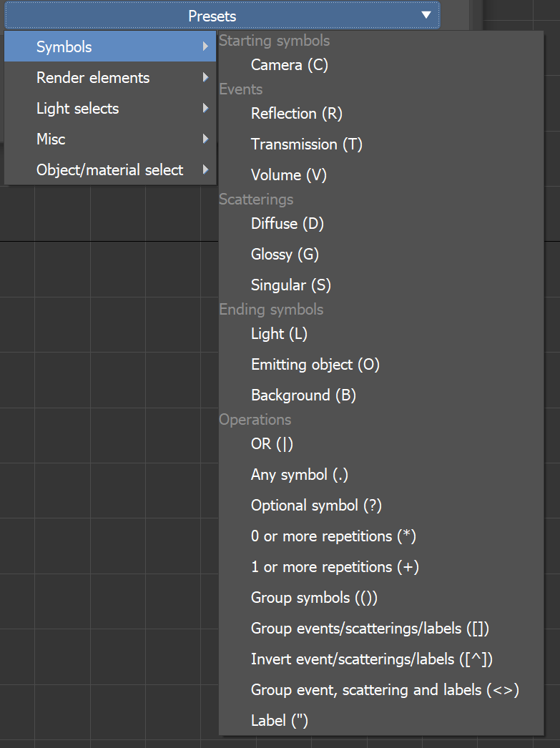
Task: Select the Glossy (G) scattering
Action: click(283, 254)
